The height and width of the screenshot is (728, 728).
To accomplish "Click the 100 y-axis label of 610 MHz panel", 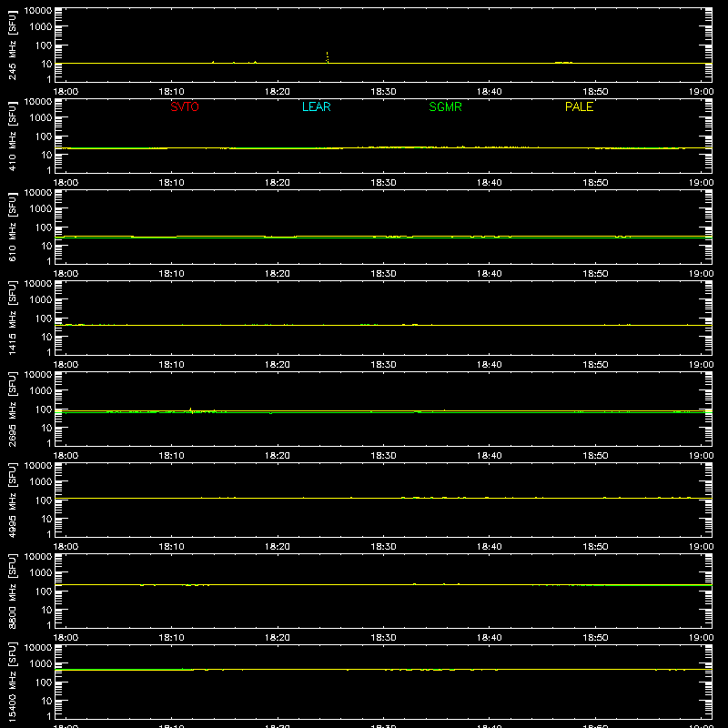I will click(x=44, y=227).
